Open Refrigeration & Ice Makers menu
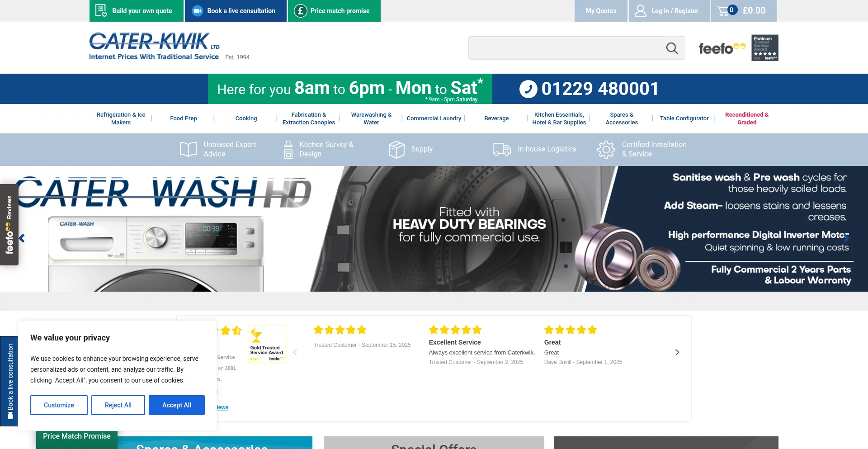Image resolution: width=868 pixels, height=449 pixels. coord(121,118)
